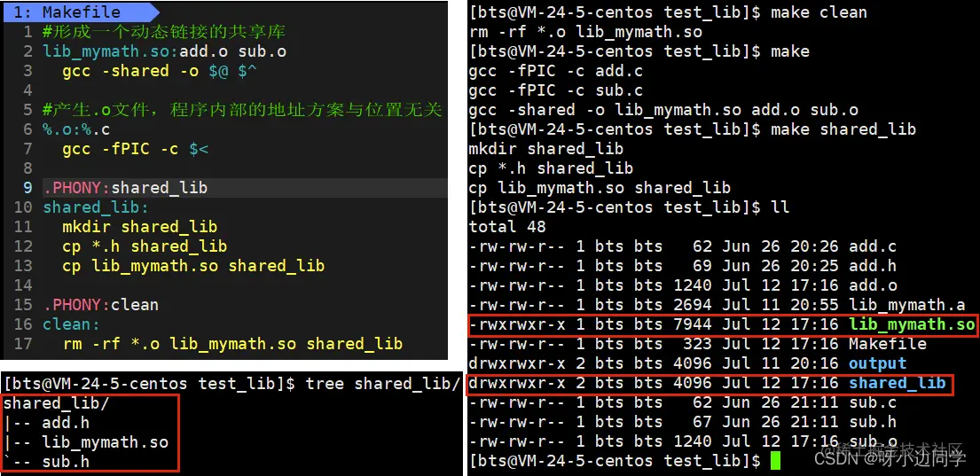Click the 'gcc -fPIC -c add.c' output line

[x=556, y=71]
